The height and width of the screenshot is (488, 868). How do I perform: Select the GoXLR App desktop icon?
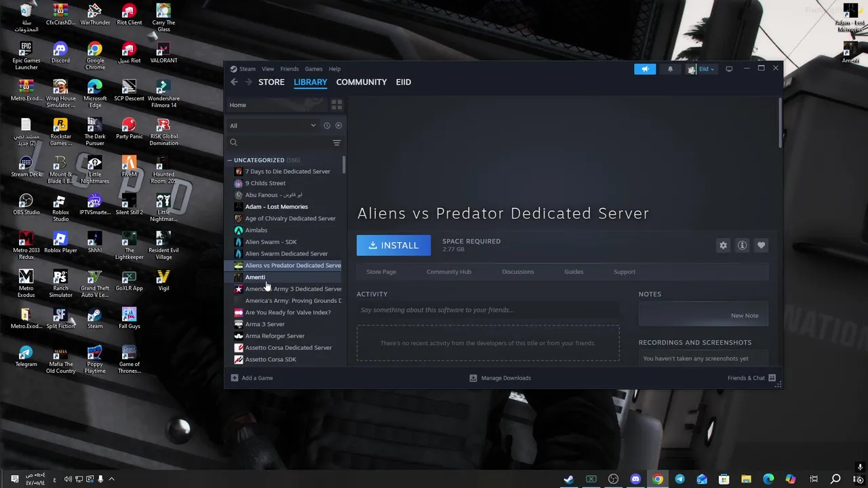click(x=129, y=281)
